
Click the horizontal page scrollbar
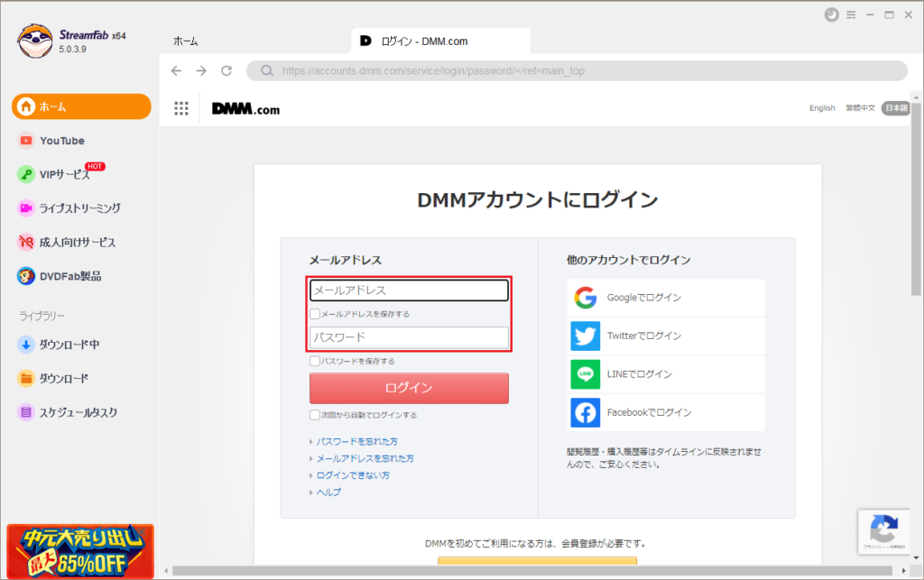click(532, 571)
